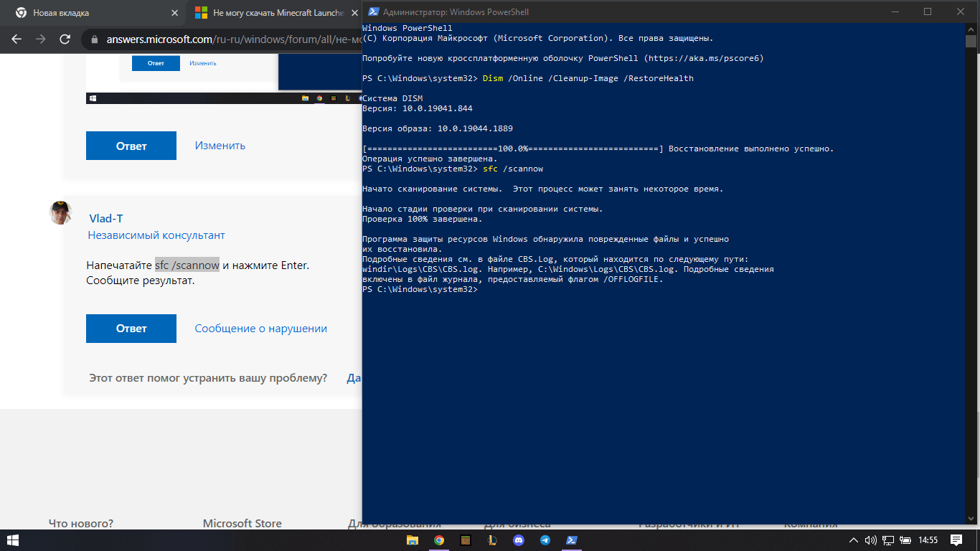Launch Minecraft from the taskbar

click(466, 540)
